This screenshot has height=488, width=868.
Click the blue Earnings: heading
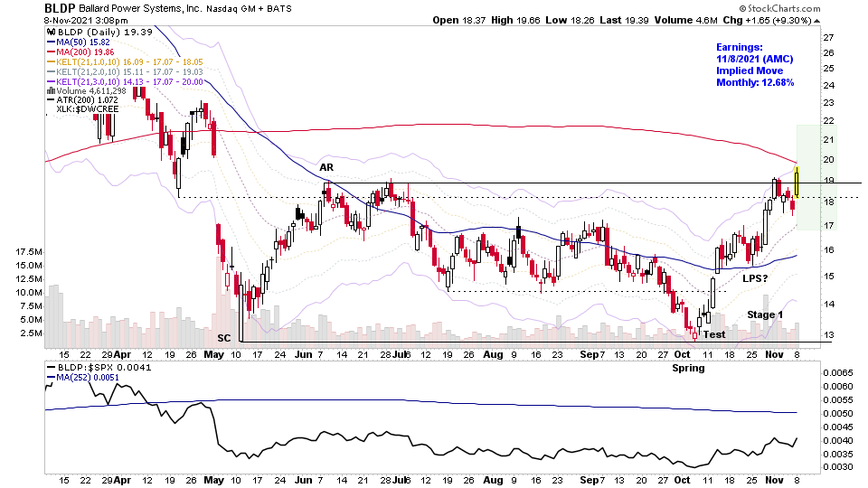click(x=739, y=48)
